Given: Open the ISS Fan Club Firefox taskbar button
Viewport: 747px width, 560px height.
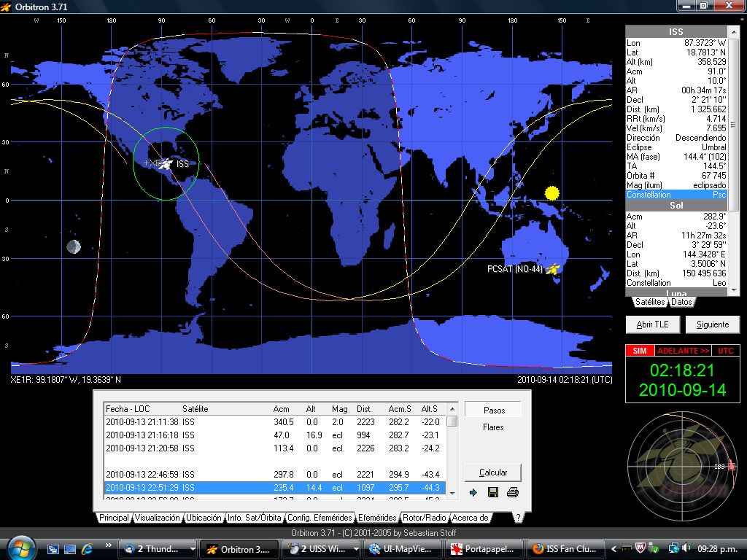Looking at the screenshot, I should (x=566, y=549).
